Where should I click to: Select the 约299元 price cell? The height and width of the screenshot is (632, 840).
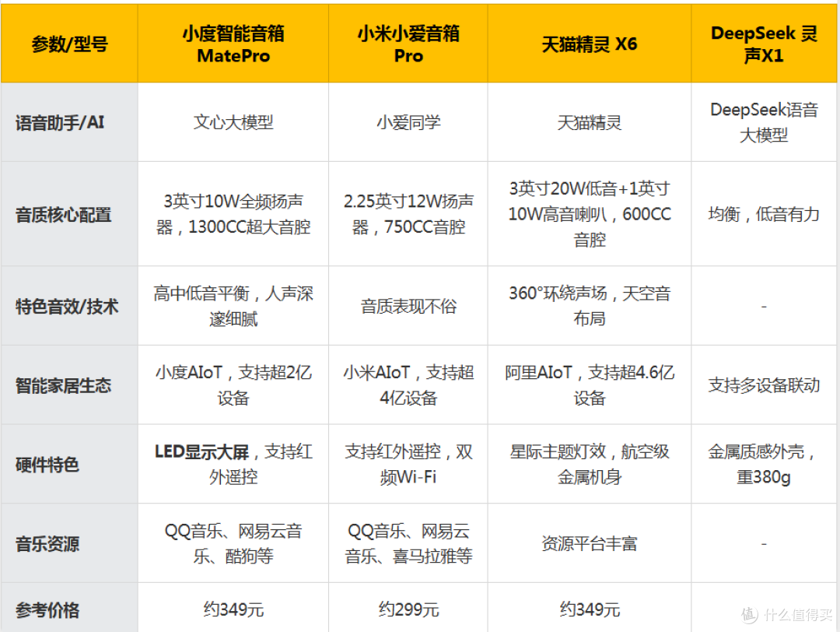tap(408, 607)
